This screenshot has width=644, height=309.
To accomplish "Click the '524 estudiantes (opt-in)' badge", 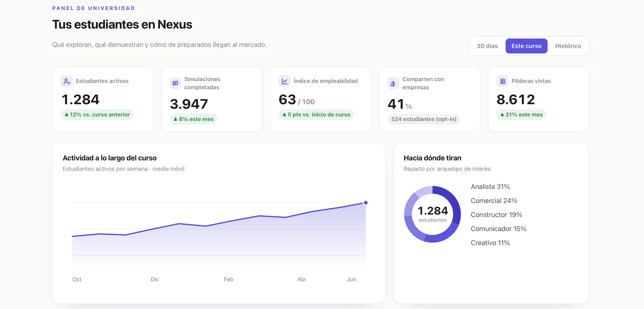I will tap(424, 119).
